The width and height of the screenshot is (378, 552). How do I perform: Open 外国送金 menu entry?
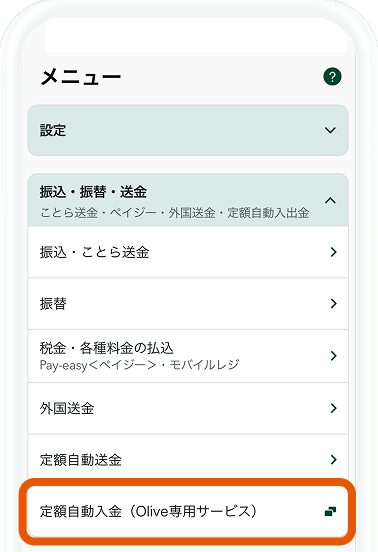coord(188,408)
